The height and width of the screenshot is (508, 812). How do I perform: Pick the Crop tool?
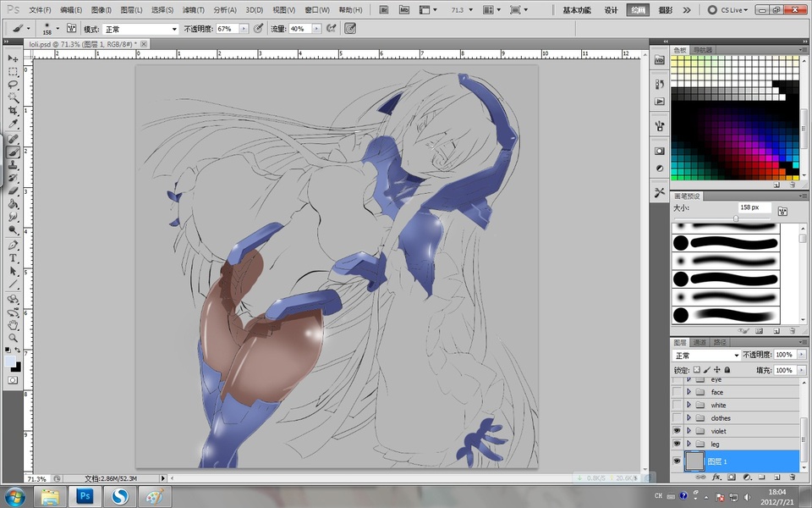click(x=14, y=111)
